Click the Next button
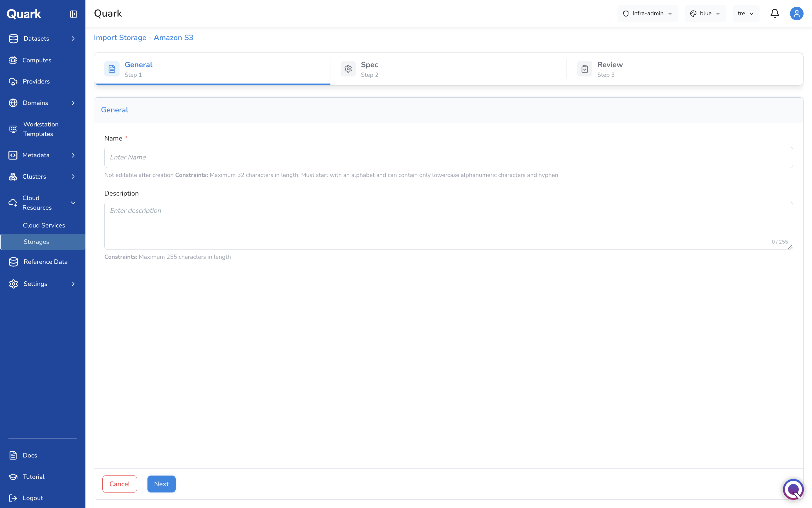This screenshot has height=508, width=812. point(161,484)
